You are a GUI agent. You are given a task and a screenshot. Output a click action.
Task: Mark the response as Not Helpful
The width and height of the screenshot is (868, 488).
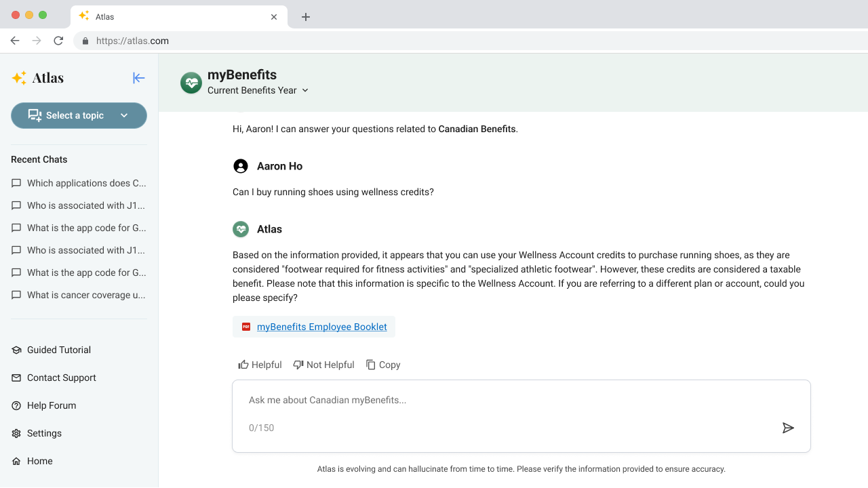(x=323, y=365)
